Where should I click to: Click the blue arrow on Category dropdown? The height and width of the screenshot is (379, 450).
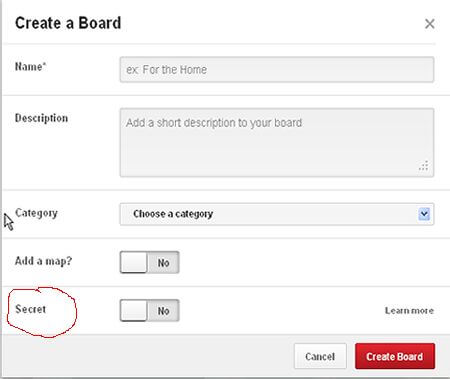pyautogui.click(x=424, y=214)
